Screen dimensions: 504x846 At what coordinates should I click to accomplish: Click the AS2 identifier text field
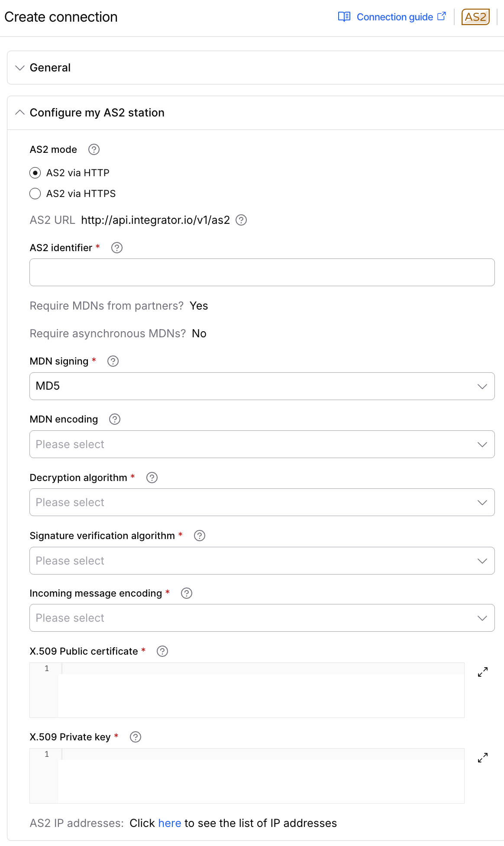(262, 272)
